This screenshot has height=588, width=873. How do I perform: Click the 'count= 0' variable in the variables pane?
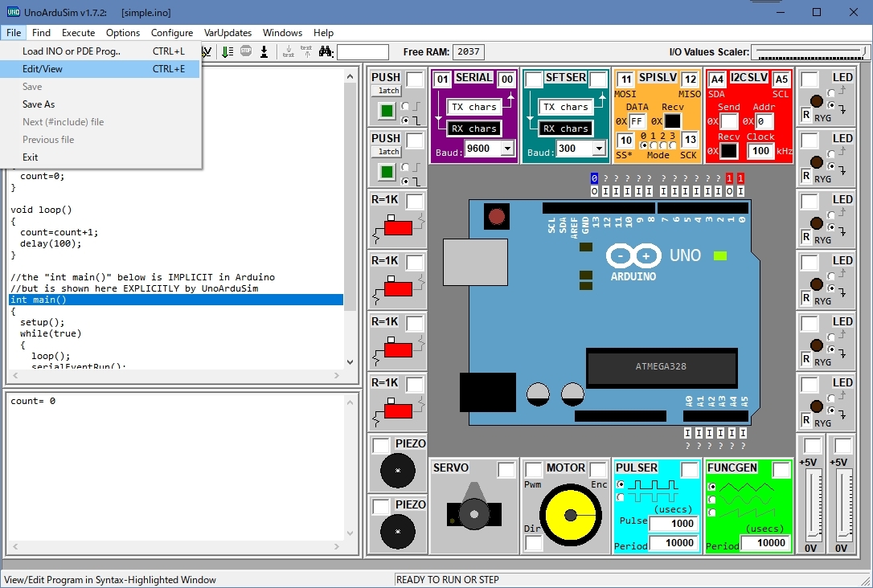pyautogui.click(x=33, y=401)
